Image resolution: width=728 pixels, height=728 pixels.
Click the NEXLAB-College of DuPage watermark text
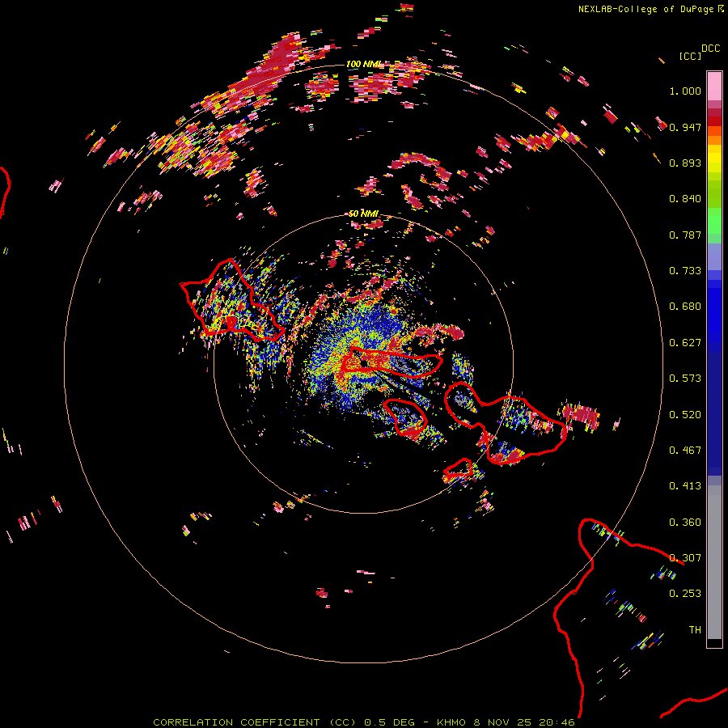click(646, 9)
